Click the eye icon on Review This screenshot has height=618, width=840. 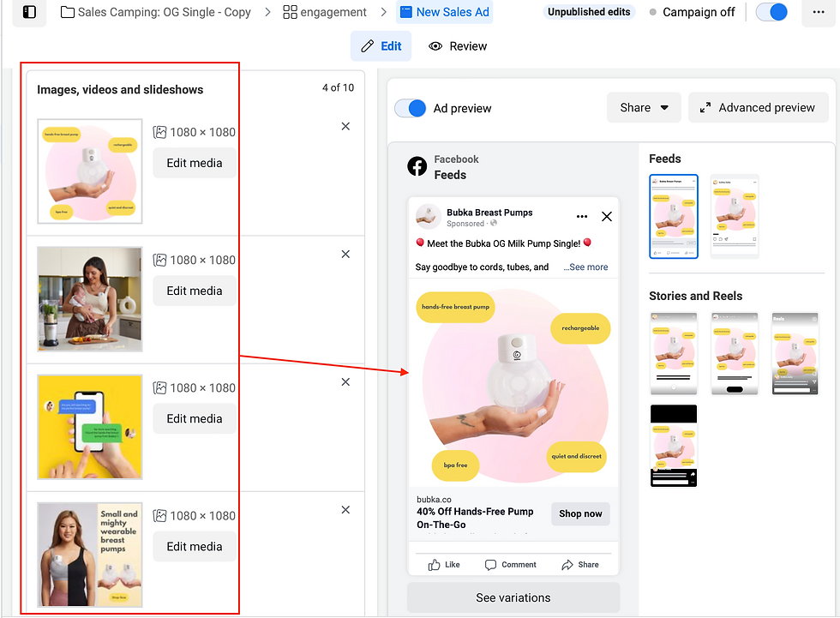[x=435, y=46]
